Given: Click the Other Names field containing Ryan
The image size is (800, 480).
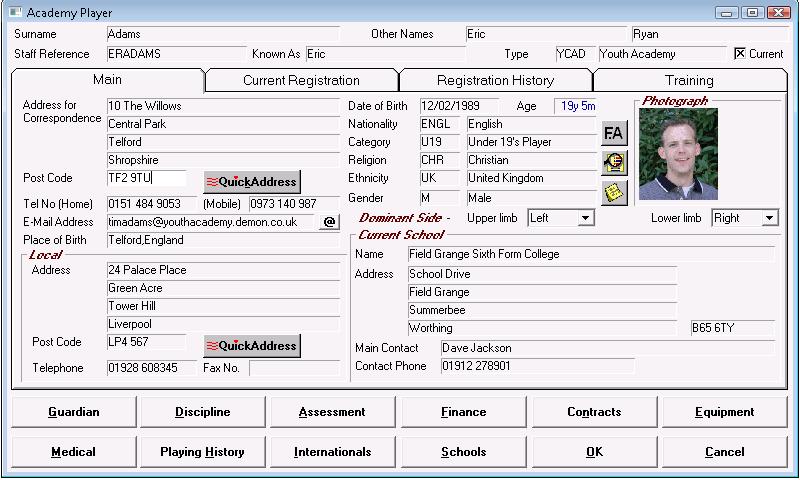Looking at the screenshot, I should click(710, 34).
